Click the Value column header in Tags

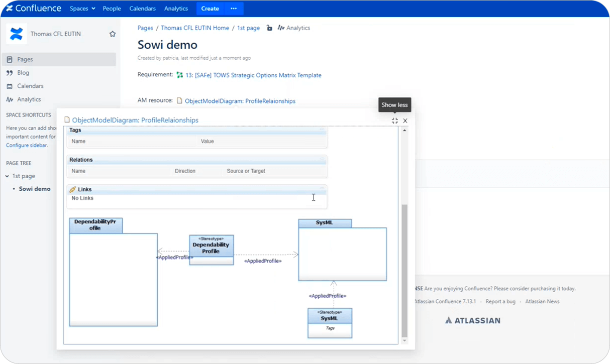tap(208, 142)
